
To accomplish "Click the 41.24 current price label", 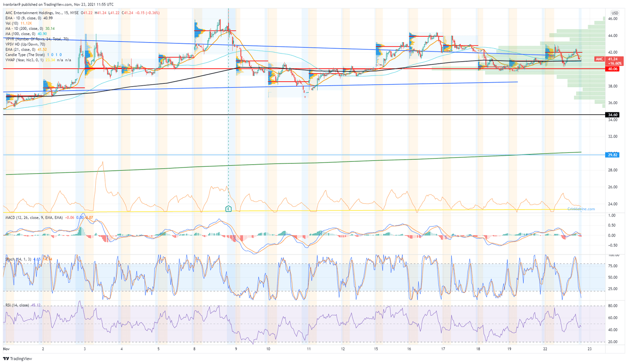I will [612, 59].
